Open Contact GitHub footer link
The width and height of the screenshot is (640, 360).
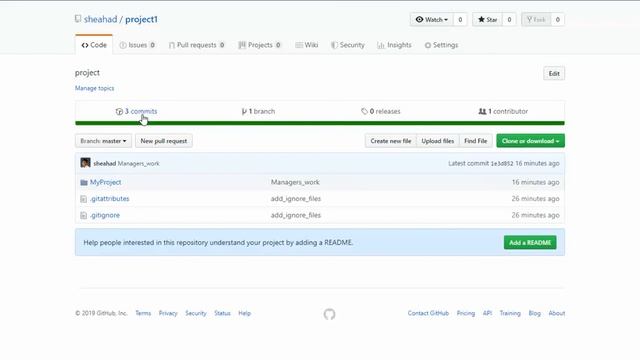click(x=428, y=313)
